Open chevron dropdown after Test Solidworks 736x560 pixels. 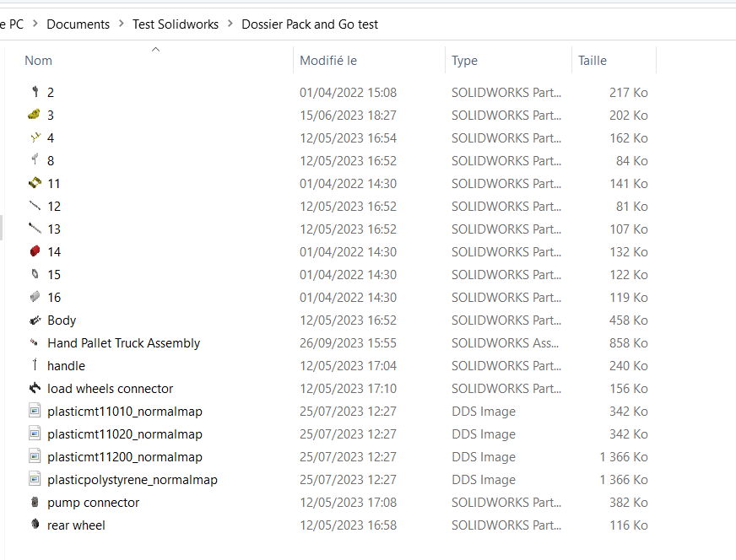pyautogui.click(x=230, y=24)
